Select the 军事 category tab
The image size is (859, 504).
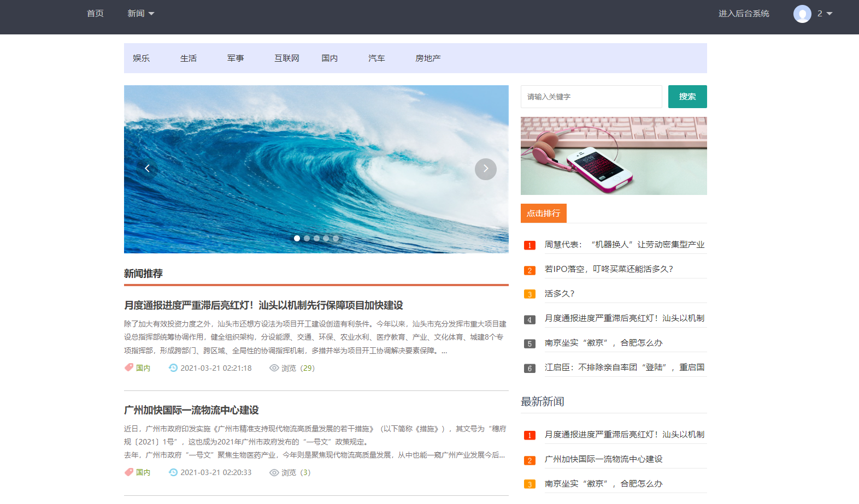coord(236,58)
